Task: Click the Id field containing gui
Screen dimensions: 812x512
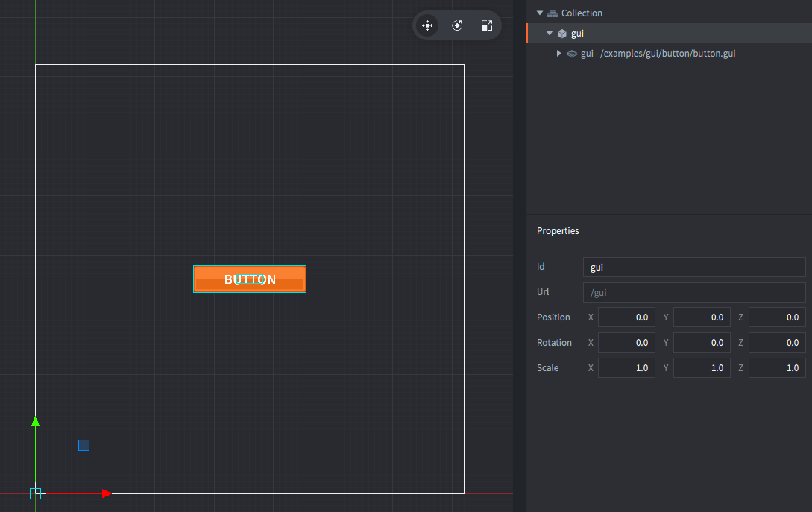Action: point(693,268)
